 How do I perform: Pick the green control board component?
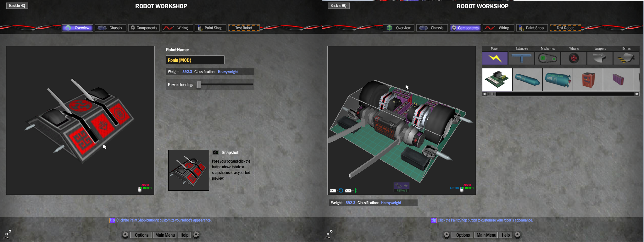pyautogui.click(x=497, y=79)
